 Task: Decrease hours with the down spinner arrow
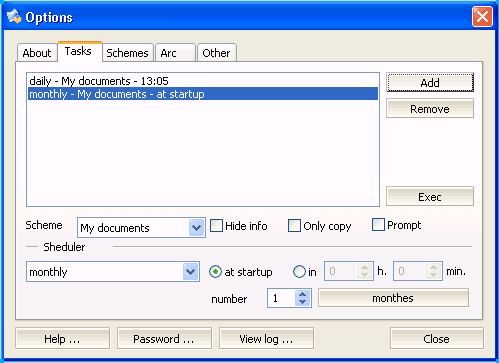[365, 275]
